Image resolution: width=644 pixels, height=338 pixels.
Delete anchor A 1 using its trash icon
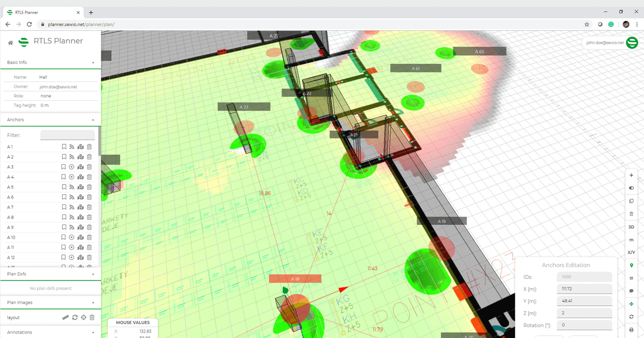tap(89, 146)
